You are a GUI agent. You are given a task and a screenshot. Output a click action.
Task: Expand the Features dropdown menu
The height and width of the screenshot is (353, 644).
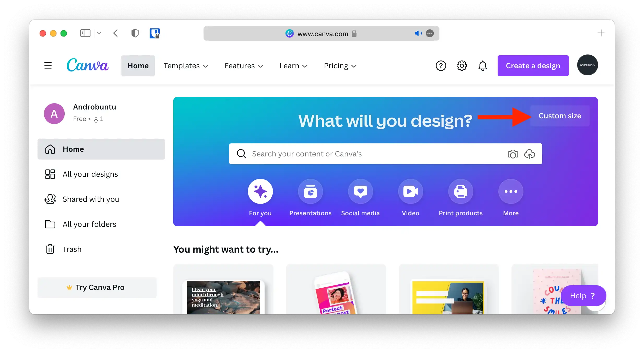[244, 66]
